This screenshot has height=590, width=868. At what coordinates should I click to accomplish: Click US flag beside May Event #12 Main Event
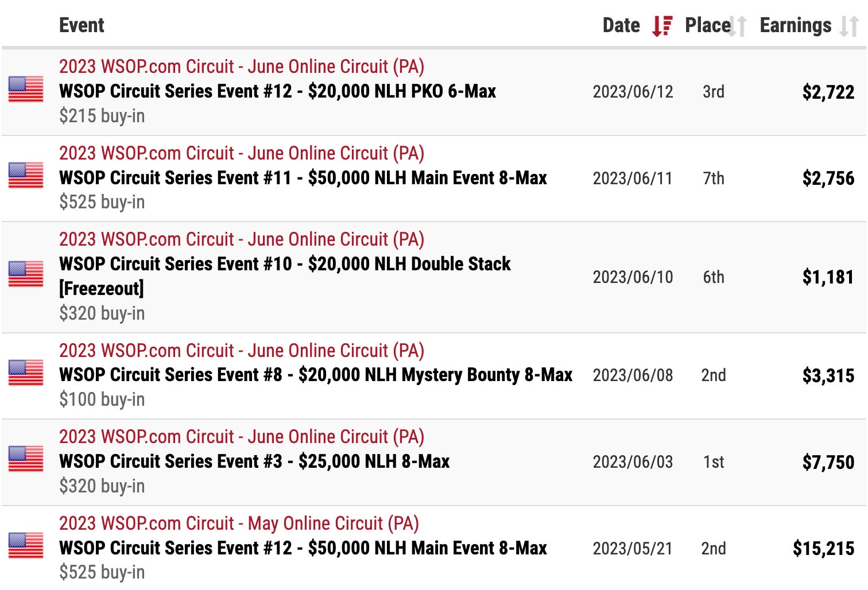click(x=26, y=546)
